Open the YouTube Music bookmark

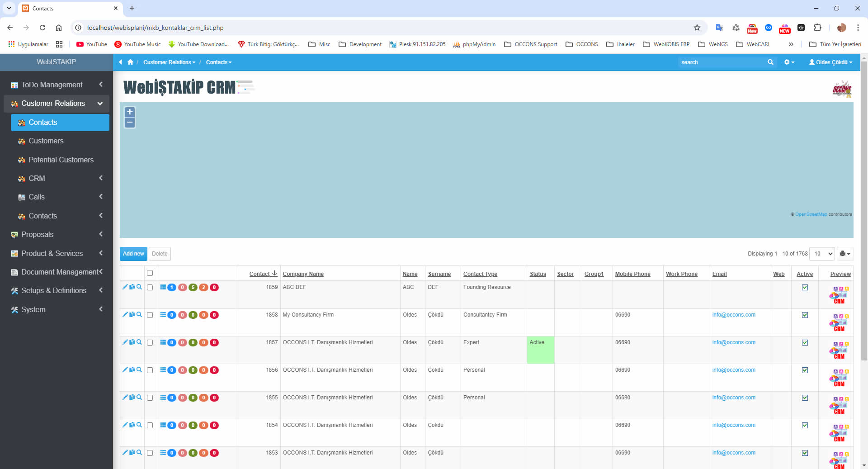(138, 44)
